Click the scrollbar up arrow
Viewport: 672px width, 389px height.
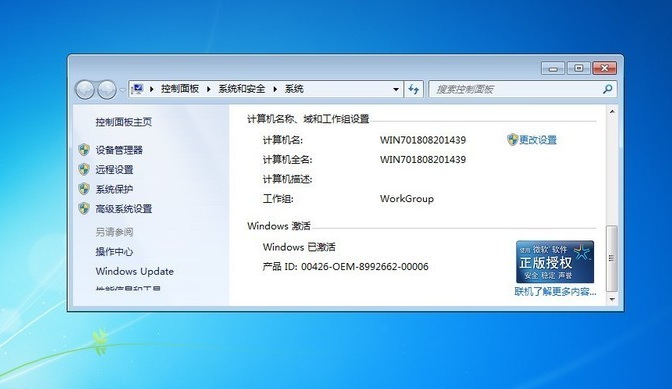pos(612,111)
